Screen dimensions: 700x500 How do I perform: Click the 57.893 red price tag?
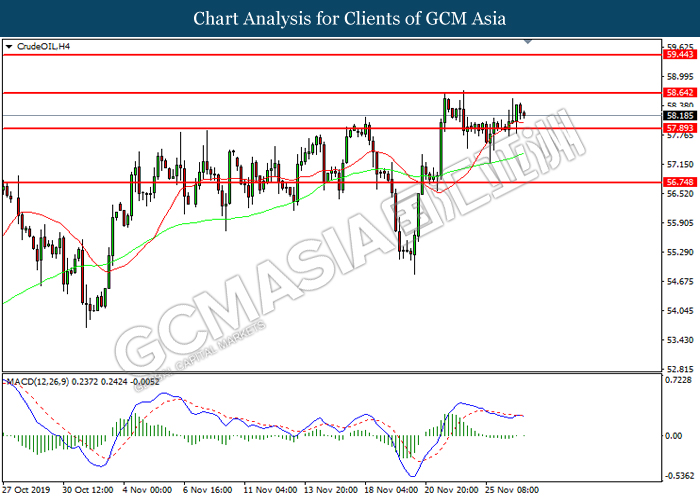pos(680,128)
